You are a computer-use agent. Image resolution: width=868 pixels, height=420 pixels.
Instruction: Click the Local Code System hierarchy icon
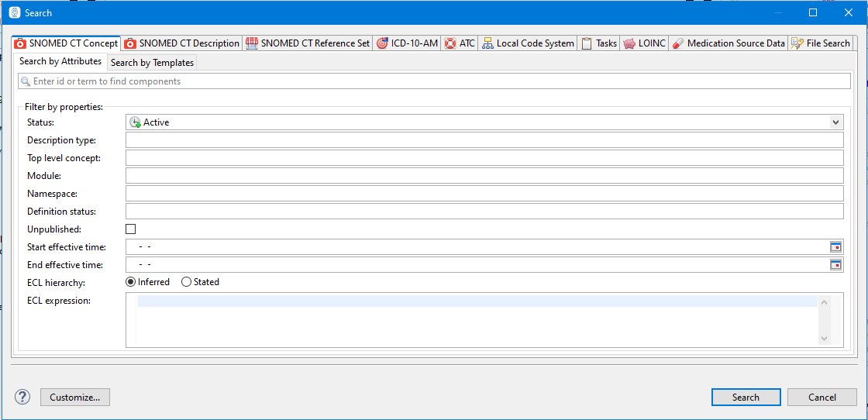point(487,43)
